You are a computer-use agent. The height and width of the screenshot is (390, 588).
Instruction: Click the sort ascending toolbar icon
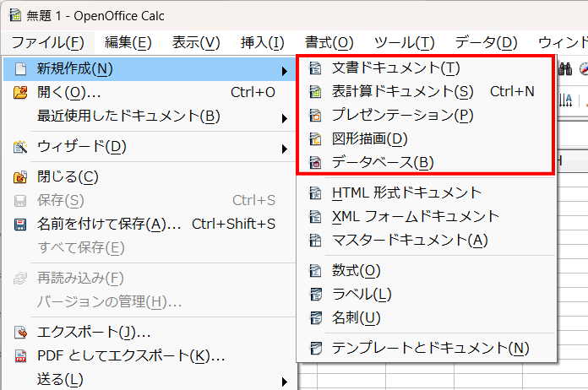point(565,100)
